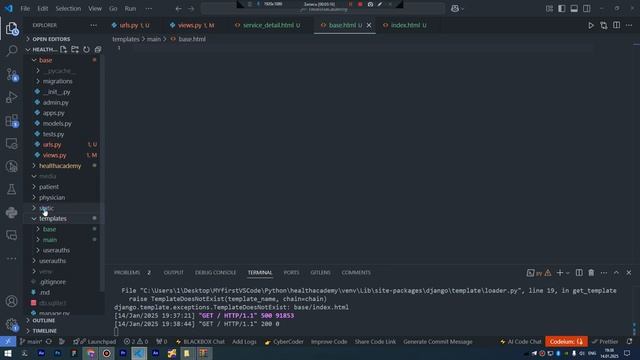Expand the healthacademy folder
The height and width of the screenshot is (360, 640).
60,166
